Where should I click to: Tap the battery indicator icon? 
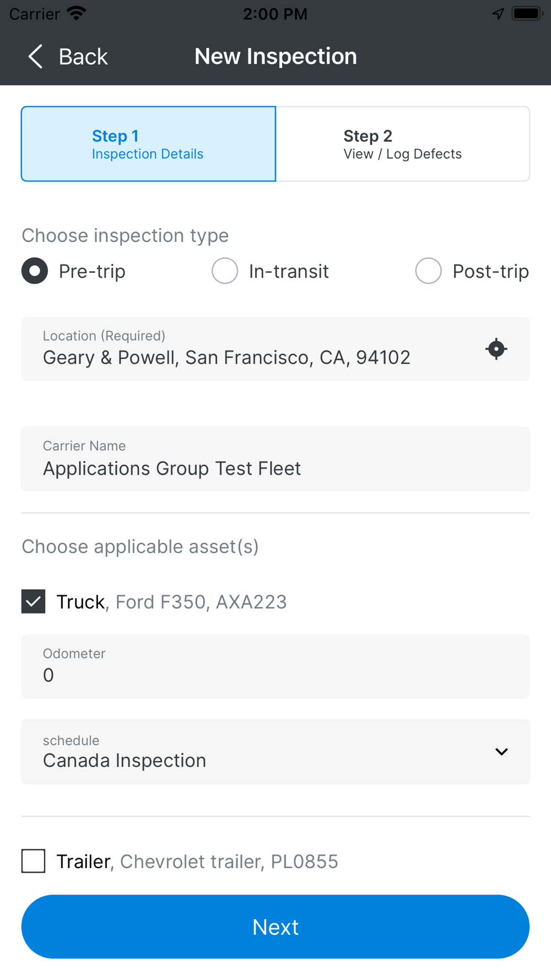click(527, 13)
